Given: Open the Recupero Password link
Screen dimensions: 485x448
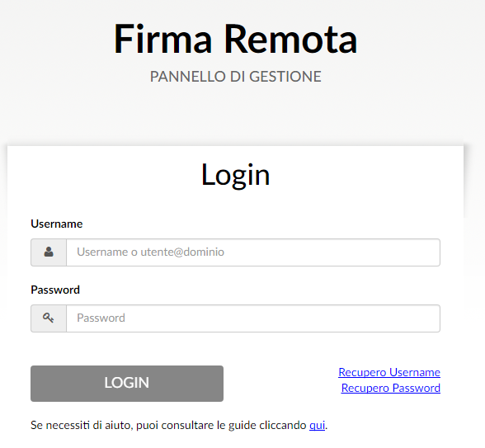Looking at the screenshot, I should pos(391,388).
